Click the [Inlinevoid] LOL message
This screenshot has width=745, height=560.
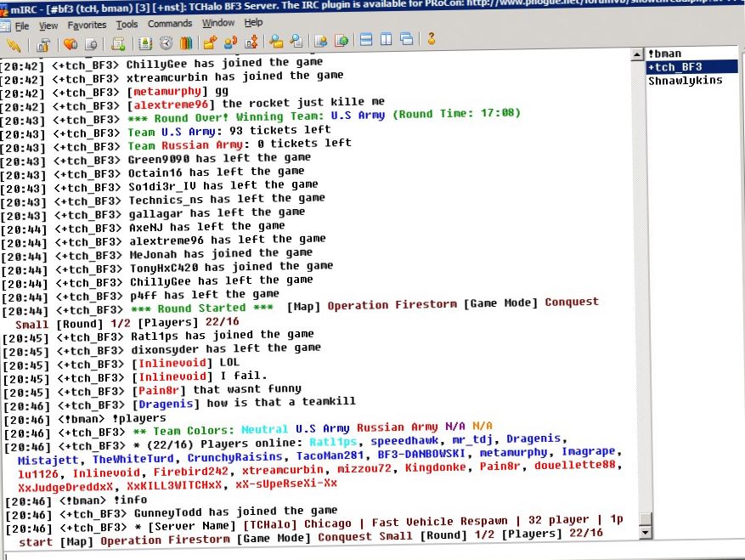pyautogui.click(x=185, y=363)
